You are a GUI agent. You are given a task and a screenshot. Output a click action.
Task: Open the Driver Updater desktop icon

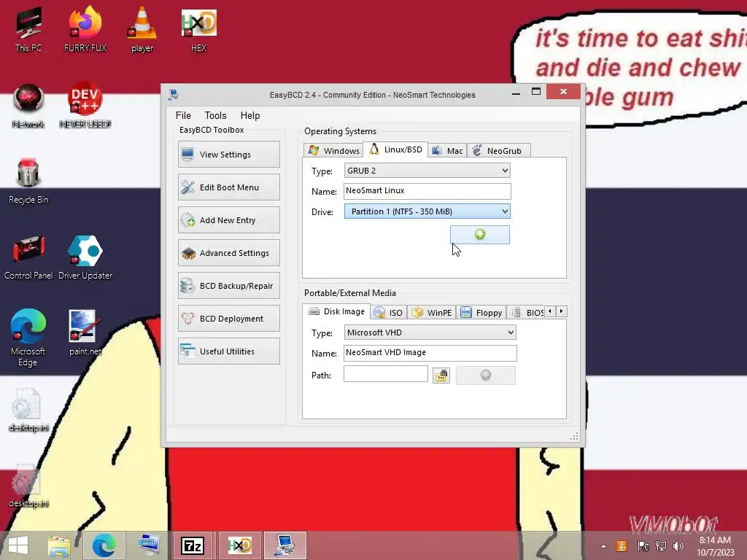point(85,258)
